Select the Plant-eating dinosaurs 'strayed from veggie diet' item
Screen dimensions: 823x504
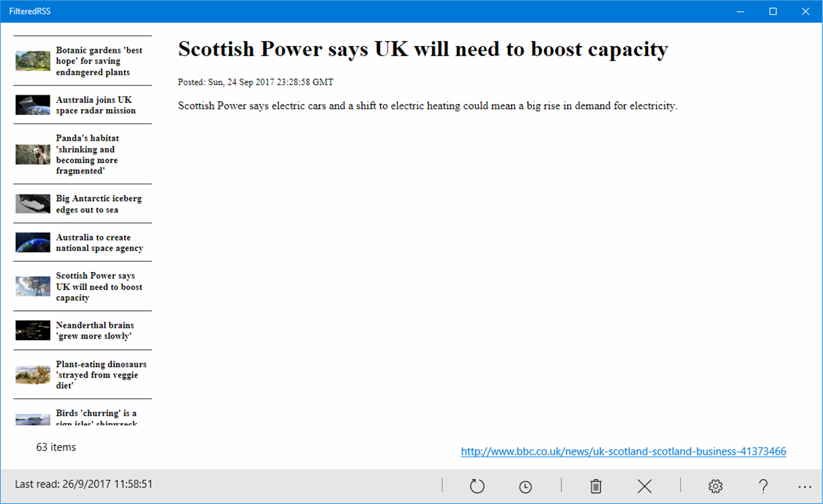[x=83, y=375]
